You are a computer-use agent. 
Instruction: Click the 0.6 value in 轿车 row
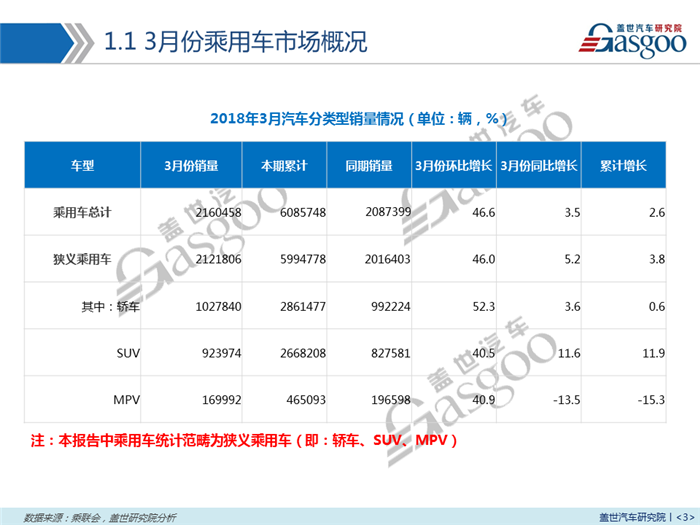(657, 307)
